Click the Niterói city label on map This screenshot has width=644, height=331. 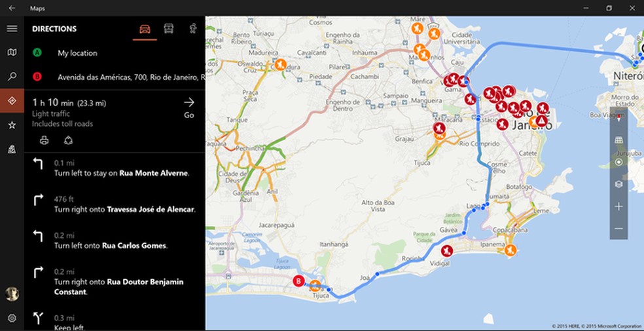point(628,76)
